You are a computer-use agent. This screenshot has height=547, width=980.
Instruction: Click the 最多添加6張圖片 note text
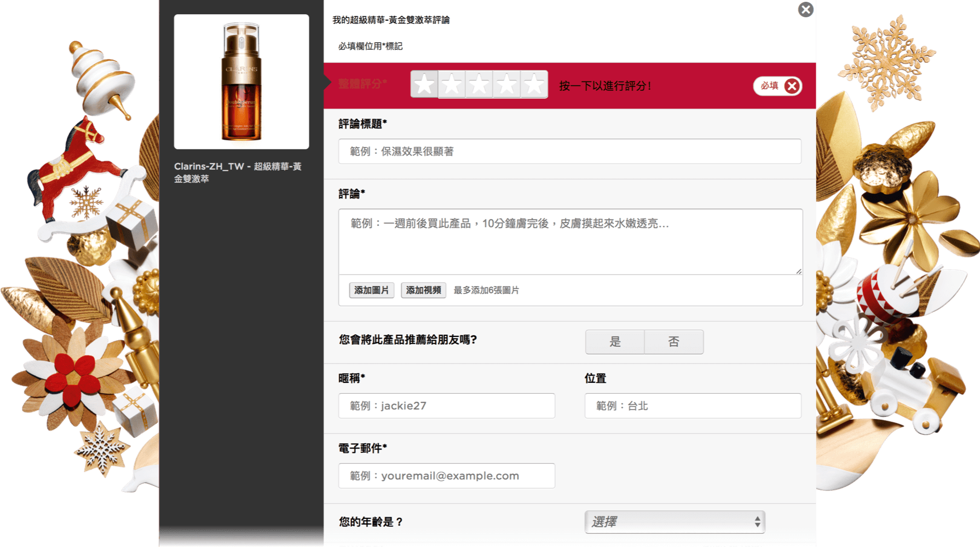pos(486,290)
